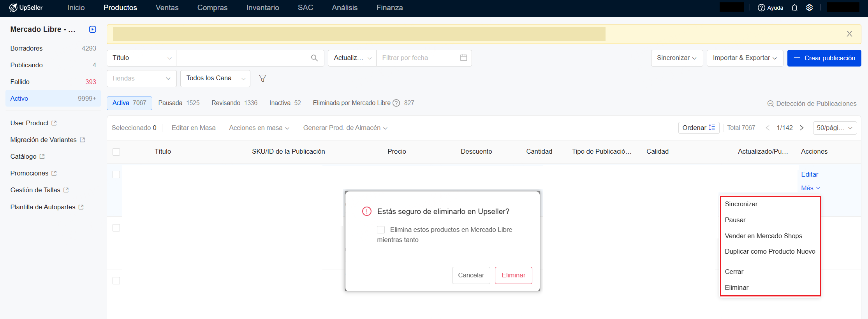Expand the Más actions menu
This screenshot has height=319, width=868.
tap(810, 188)
